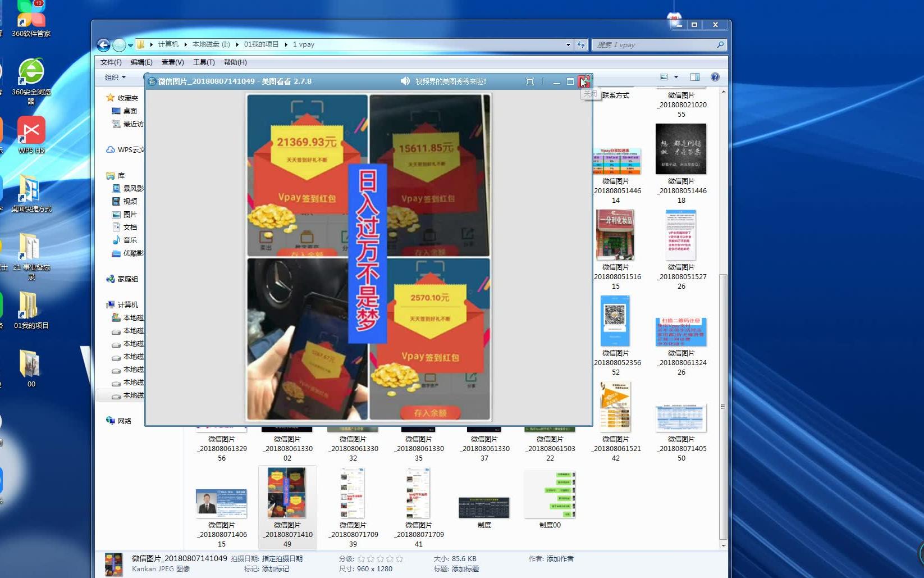Select 家庭组 in navigation pane

[122, 279]
